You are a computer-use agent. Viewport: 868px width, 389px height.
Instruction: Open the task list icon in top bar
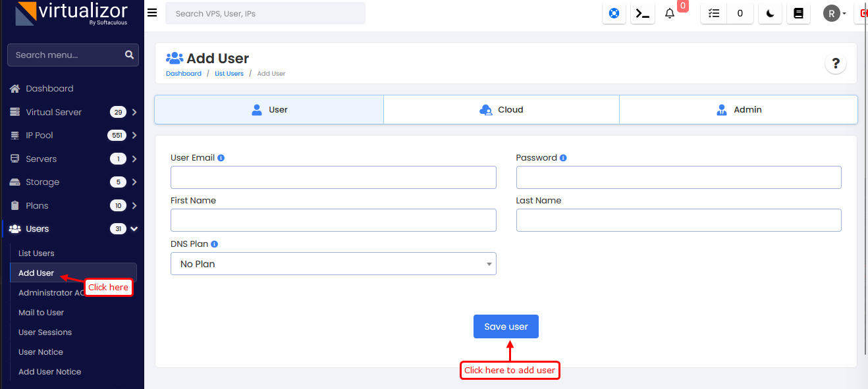click(x=714, y=13)
